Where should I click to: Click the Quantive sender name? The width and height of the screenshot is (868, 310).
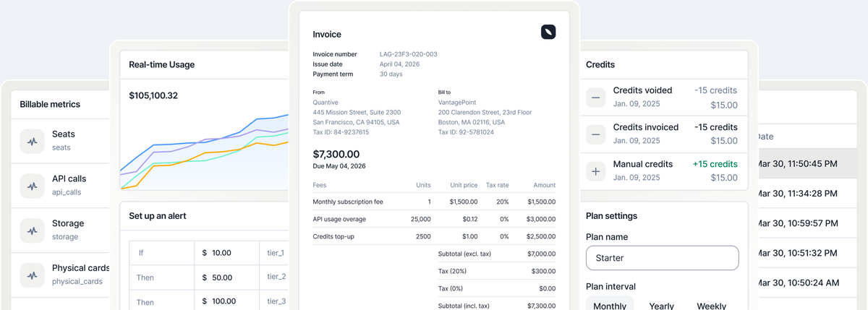[x=325, y=103]
